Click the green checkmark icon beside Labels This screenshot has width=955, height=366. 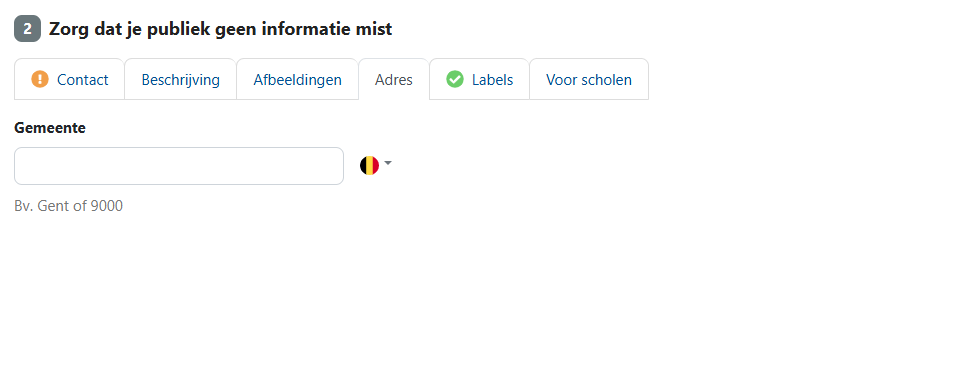click(455, 79)
